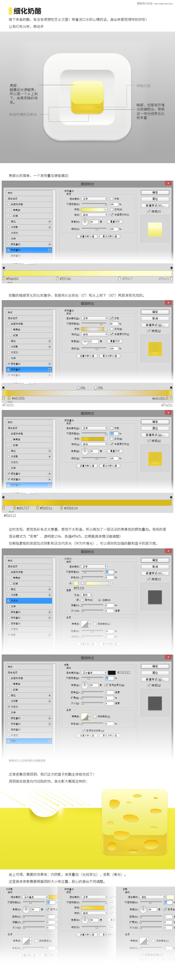The image size is (175, 980).
Task: Open 正片叠底 blend mode dropdown in Drop Shadow dialog
Action: pyautogui.click(x=94, y=673)
